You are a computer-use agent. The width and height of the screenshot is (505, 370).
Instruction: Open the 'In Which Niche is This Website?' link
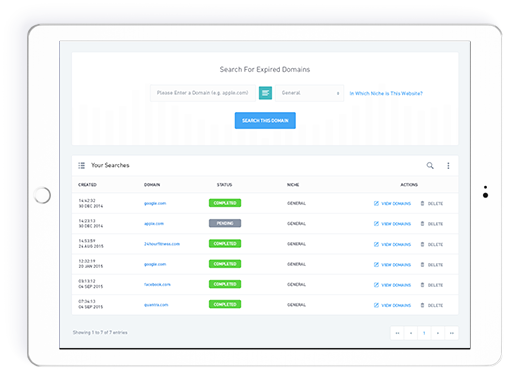[386, 93]
